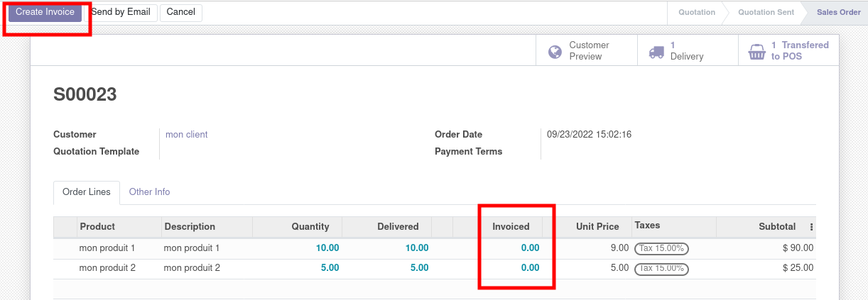The width and height of the screenshot is (868, 300).
Task: Click the order date 09/23/2022 15:02:16
Action: pyautogui.click(x=589, y=134)
